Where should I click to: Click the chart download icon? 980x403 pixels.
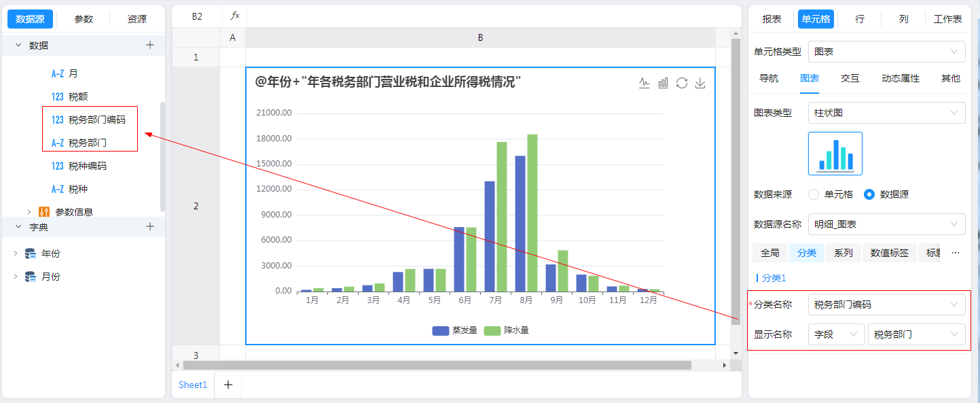pyautogui.click(x=701, y=83)
